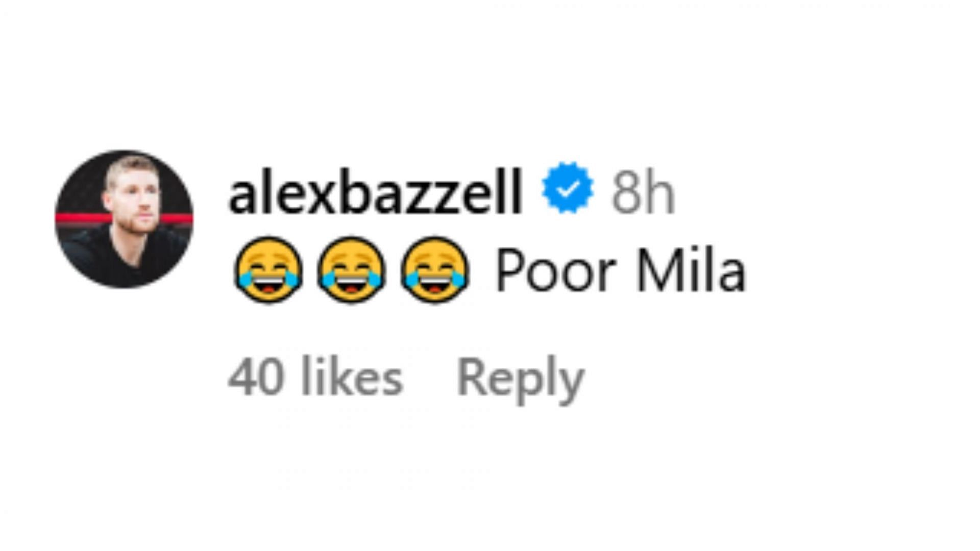
Task: Click the third laughing-crying emoji
Action: click(434, 269)
